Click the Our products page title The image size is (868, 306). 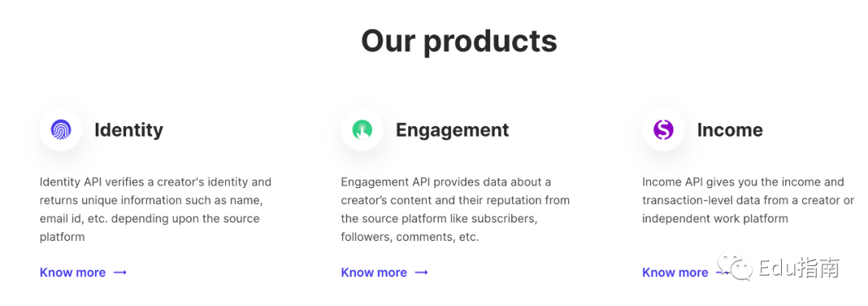[x=459, y=41]
